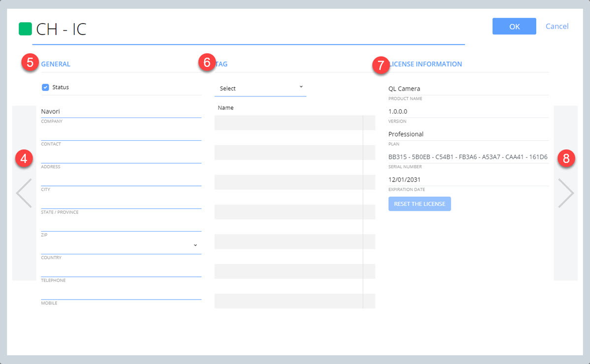Click the Zip input field
The height and width of the screenshot is (364, 590).
coord(121,225)
